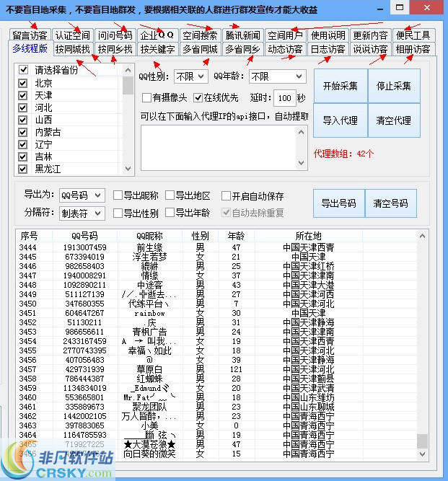Select the row numbered 3461
This screenshot has height=481, width=448.
(216, 407)
